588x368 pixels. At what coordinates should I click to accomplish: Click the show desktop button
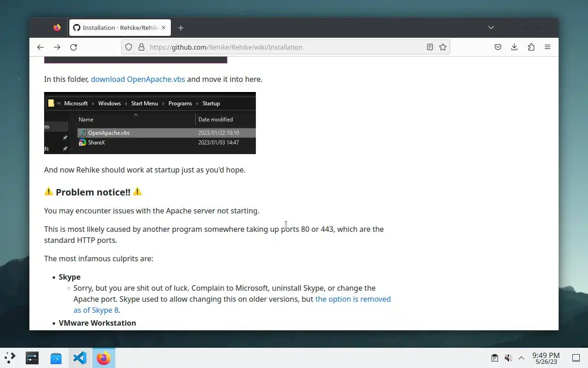576,358
